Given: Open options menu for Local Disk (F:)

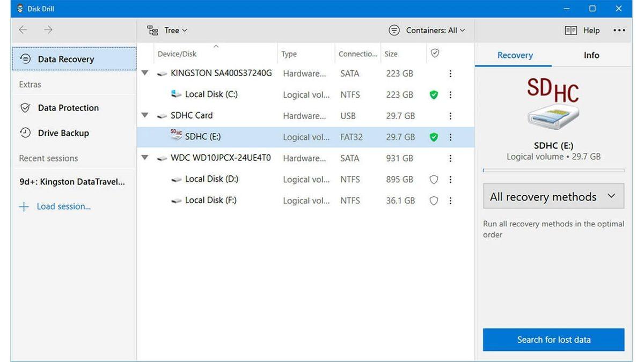Looking at the screenshot, I should [450, 201].
